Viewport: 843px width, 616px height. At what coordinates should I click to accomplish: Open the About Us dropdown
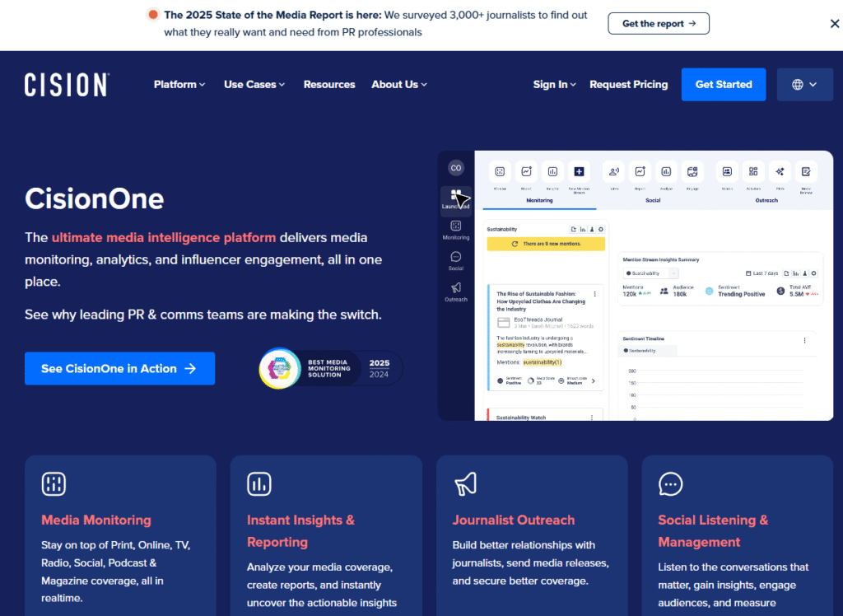click(x=399, y=84)
